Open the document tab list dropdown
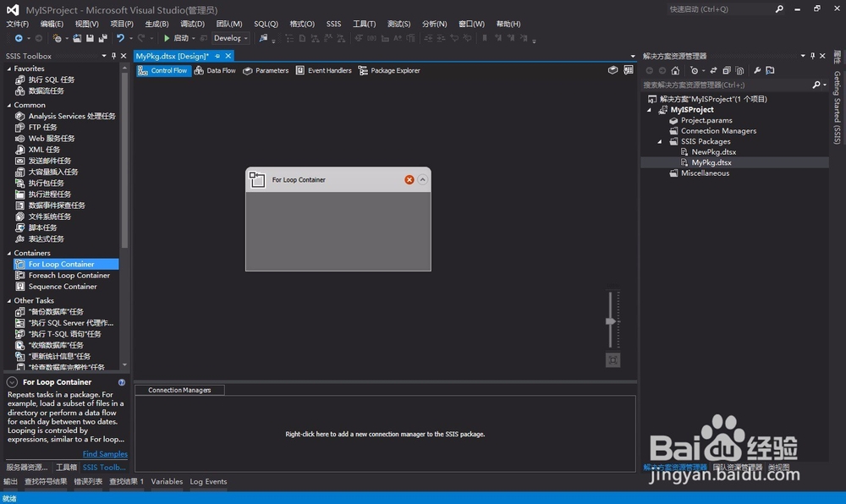The height and width of the screenshot is (504, 846). [x=633, y=56]
